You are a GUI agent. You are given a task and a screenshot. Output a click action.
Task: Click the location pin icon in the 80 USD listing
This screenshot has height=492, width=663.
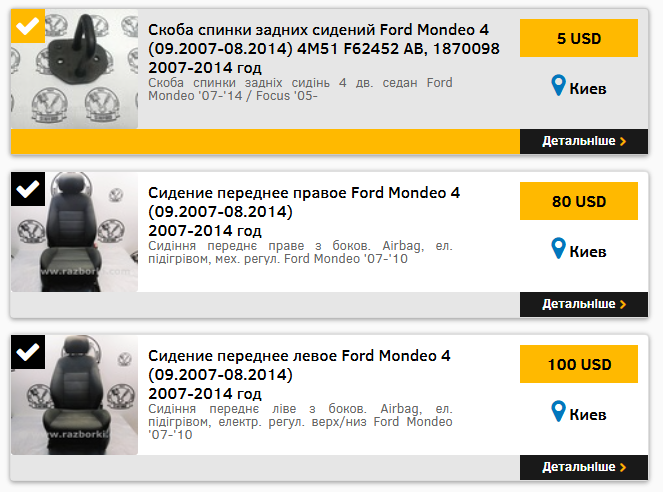coord(559,248)
